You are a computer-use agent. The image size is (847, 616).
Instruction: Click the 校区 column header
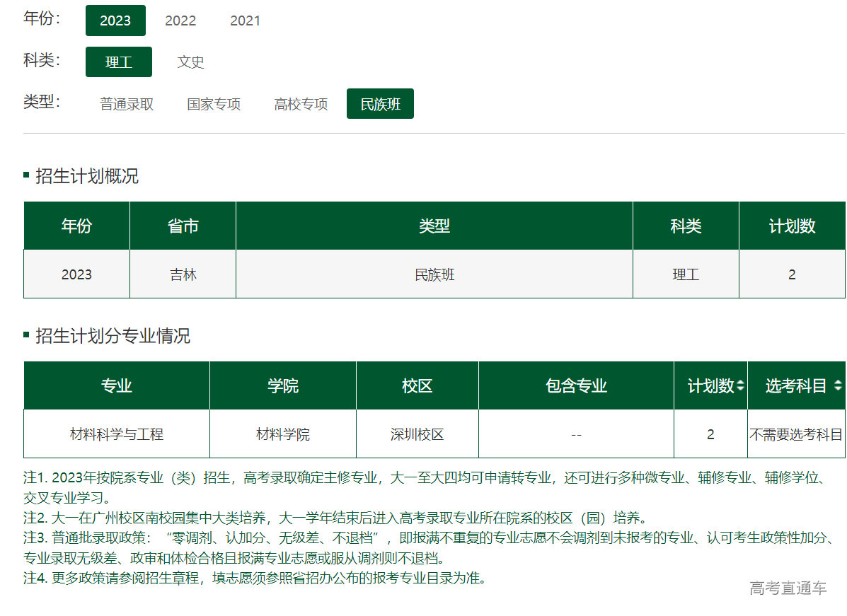click(417, 386)
